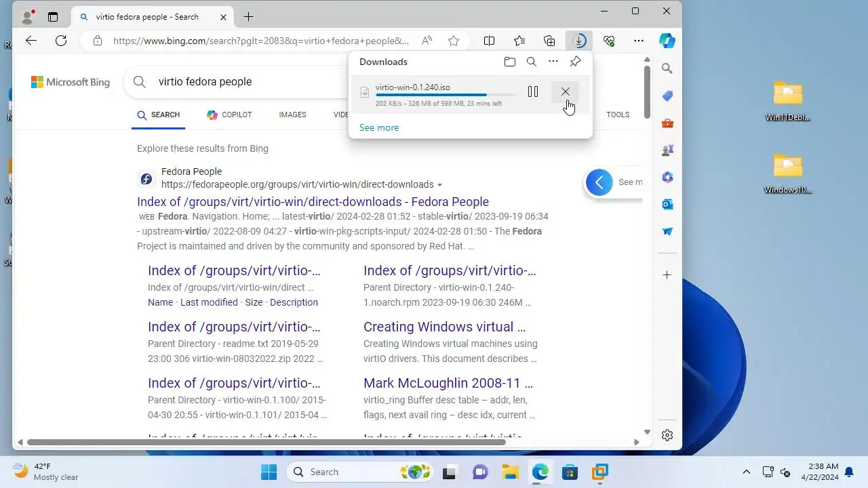Expand the See more side panel arrow
868x488 pixels.
click(x=599, y=182)
